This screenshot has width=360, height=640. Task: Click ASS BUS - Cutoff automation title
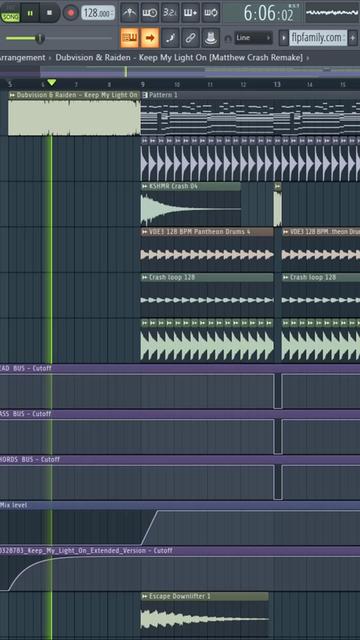click(26, 414)
